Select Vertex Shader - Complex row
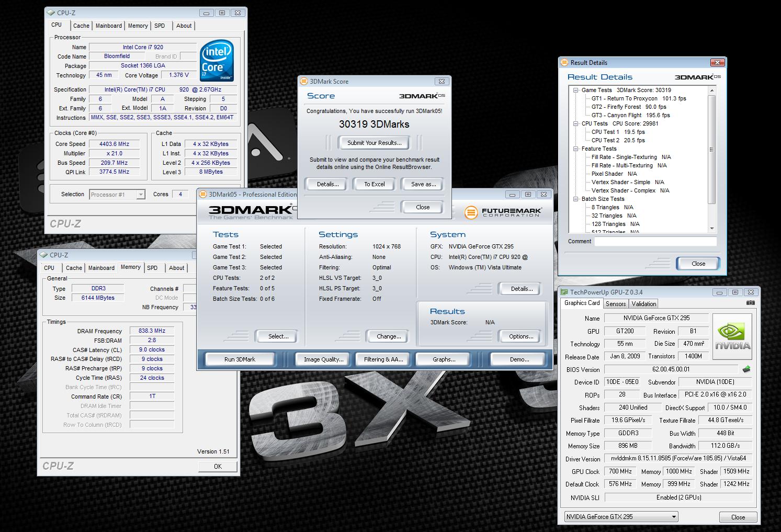The width and height of the screenshot is (781, 532). (x=630, y=190)
